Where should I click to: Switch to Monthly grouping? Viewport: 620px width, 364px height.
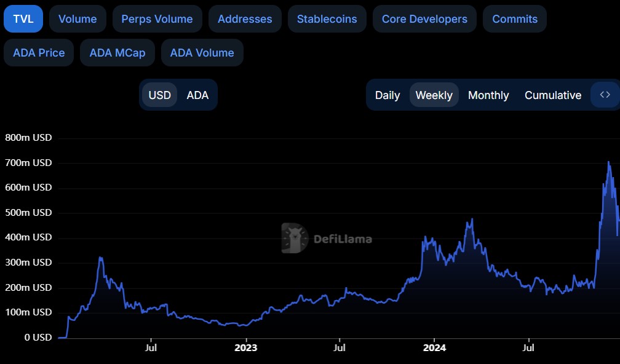click(488, 95)
